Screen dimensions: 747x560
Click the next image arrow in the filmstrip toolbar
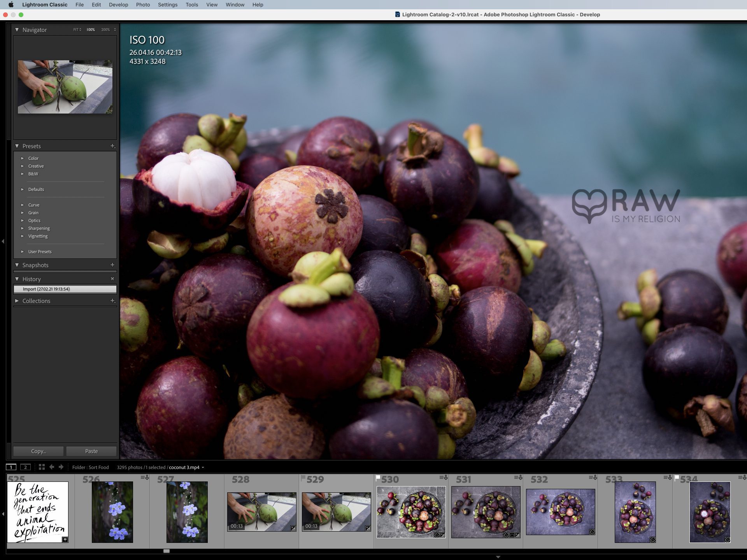click(x=61, y=467)
